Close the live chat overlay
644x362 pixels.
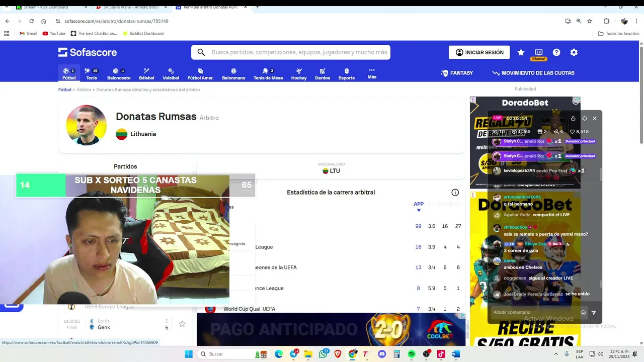pyautogui.click(x=595, y=119)
